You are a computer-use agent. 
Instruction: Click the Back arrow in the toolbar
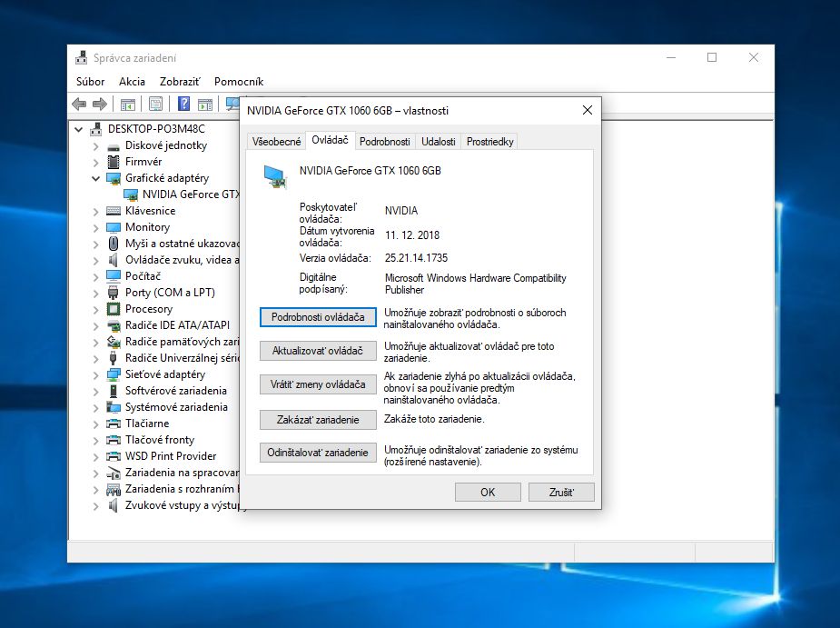coord(79,104)
